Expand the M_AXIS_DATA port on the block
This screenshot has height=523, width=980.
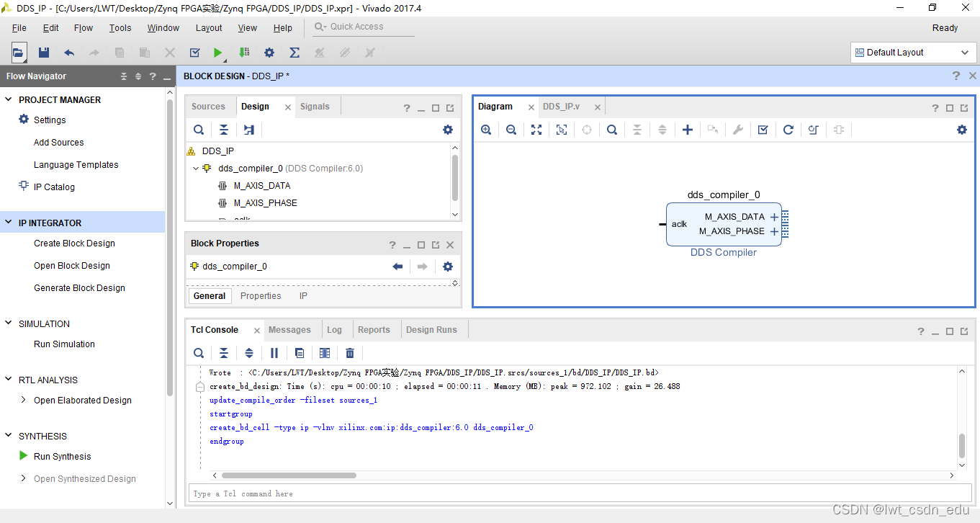point(774,217)
